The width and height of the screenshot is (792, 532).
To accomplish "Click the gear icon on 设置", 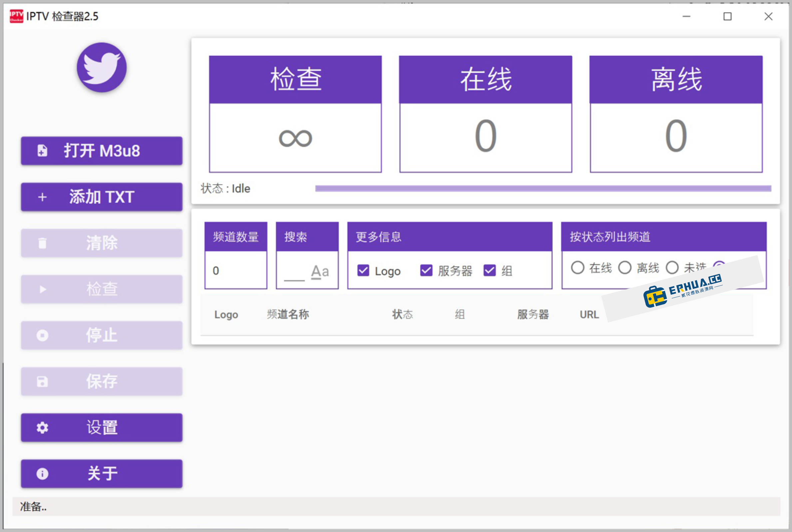I will [42, 427].
